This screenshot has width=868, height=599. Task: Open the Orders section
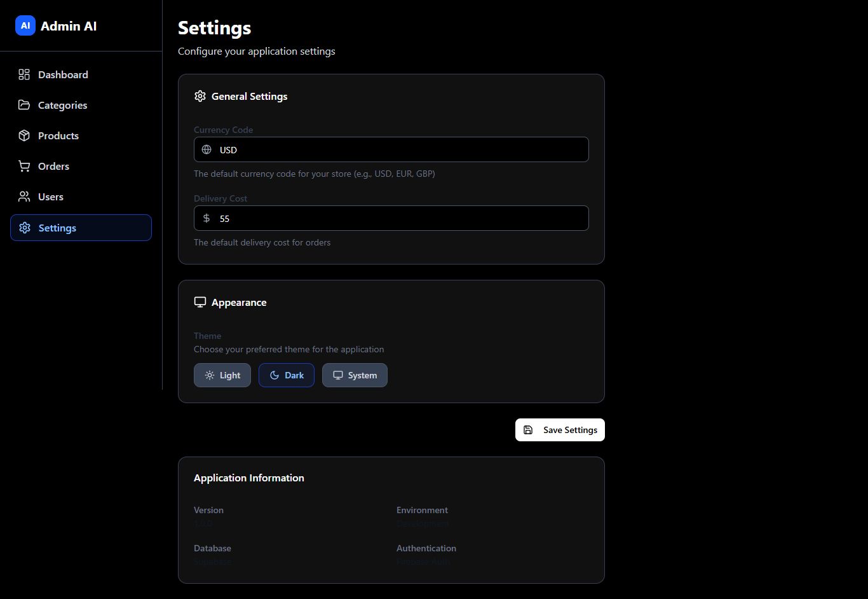[53, 166]
